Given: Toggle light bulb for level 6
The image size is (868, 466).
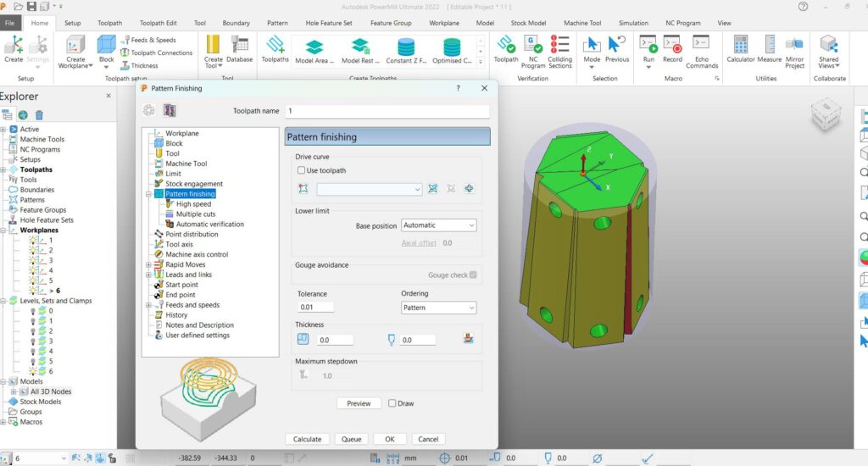Looking at the screenshot, I should (x=33, y=371).
